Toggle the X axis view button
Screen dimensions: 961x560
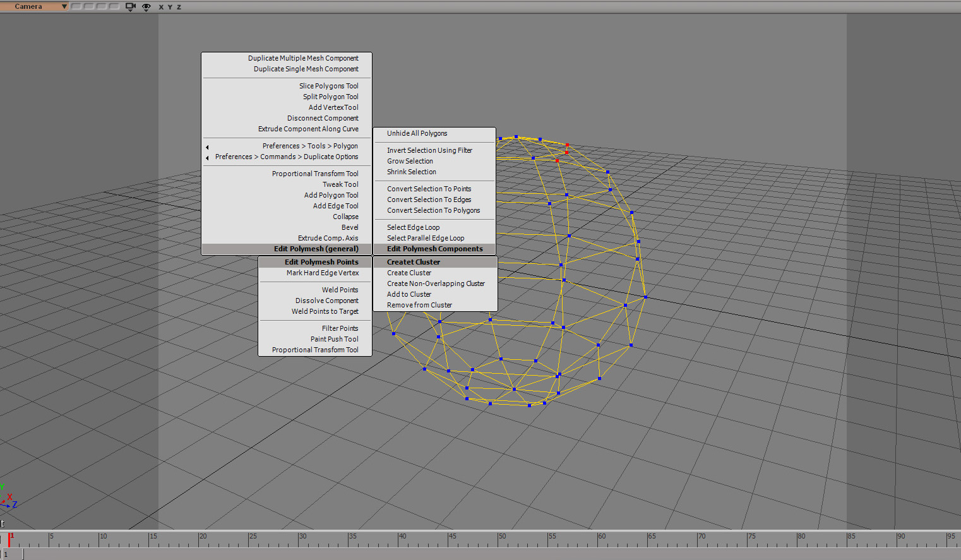[161, 7]
